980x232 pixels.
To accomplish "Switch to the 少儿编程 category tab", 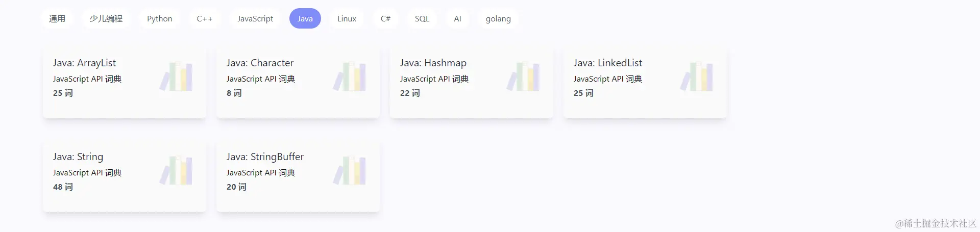I will (x=106, y=19).
